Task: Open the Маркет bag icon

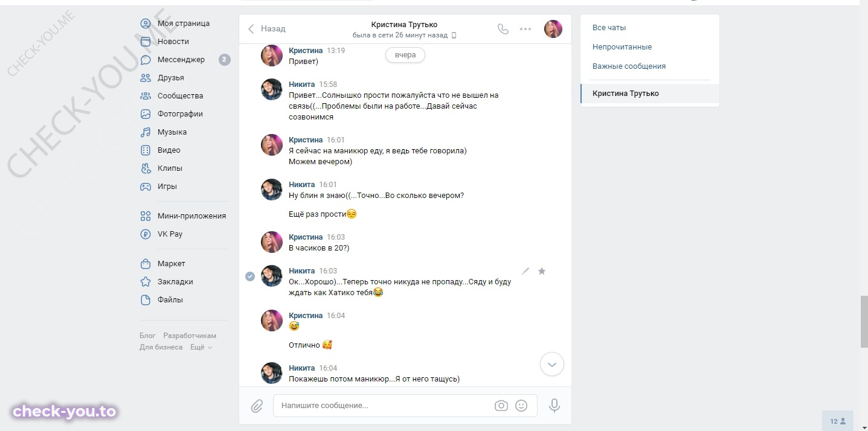Action: coord(146,264)
